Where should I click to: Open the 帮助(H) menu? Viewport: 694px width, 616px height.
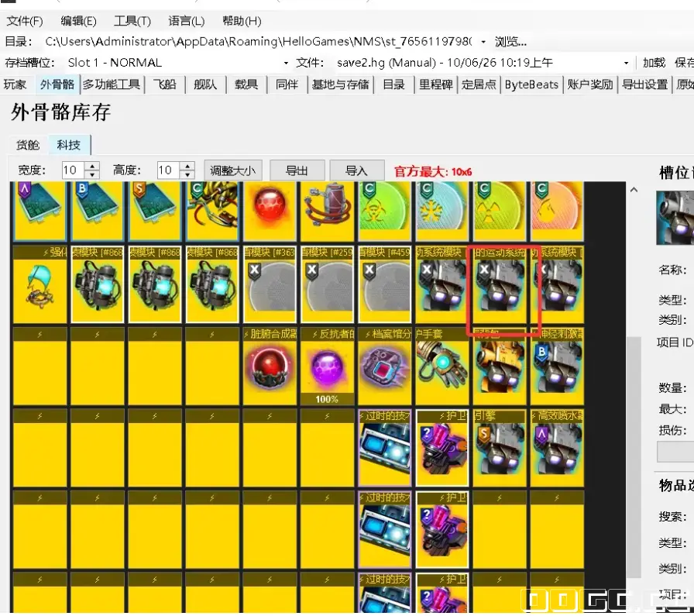(x=242, y=21)
